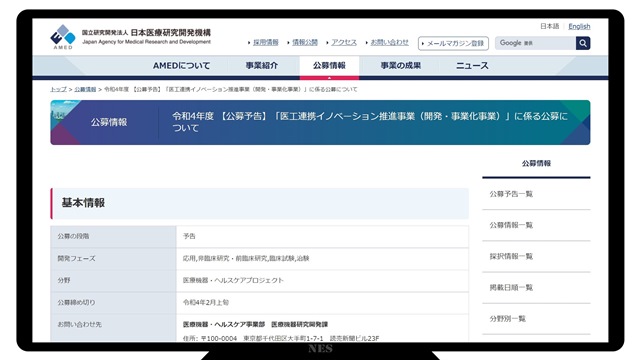The width and height of the screenshot is (640, 360).
Task: Click 医療機器研究開発課 contact text
Action: point(300,324)
